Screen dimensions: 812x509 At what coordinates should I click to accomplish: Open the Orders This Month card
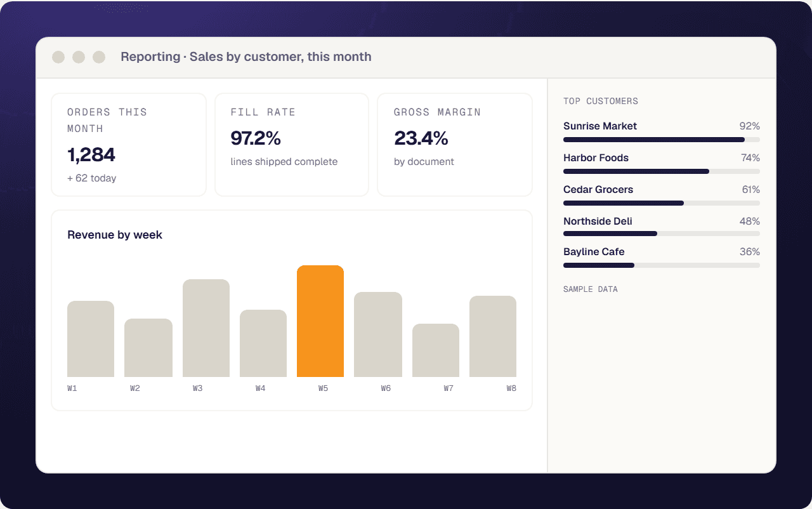coord(129,145)
